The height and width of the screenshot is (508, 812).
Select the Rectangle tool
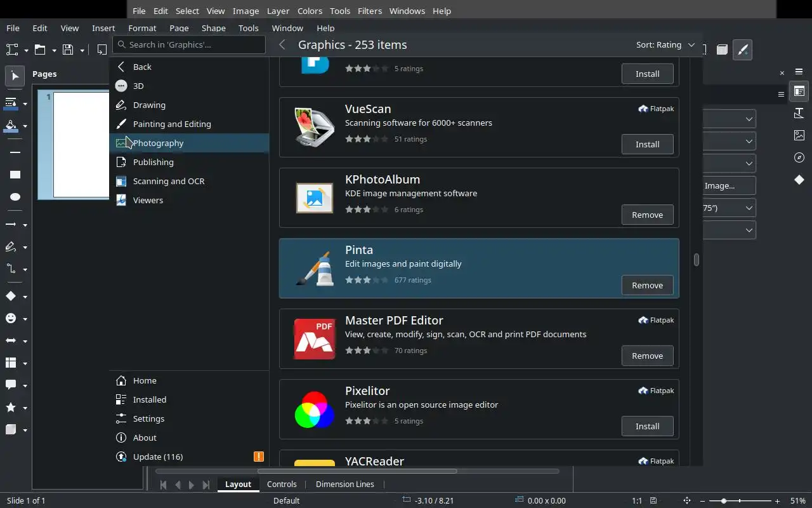tap(15, 175)
